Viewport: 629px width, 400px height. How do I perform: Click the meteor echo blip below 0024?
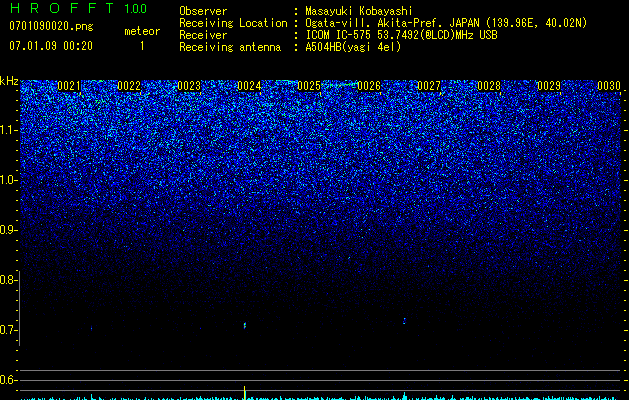(245, 325)
